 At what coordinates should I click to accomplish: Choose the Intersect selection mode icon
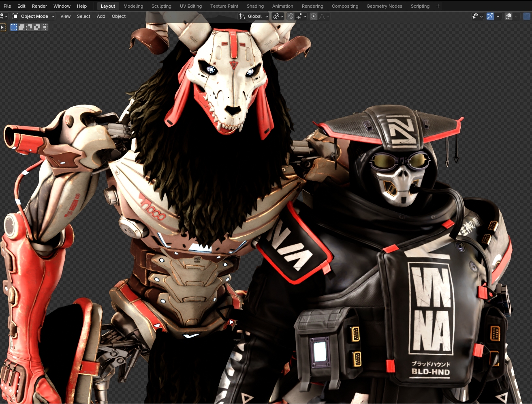pyautogui.click(x=45, y=27)
